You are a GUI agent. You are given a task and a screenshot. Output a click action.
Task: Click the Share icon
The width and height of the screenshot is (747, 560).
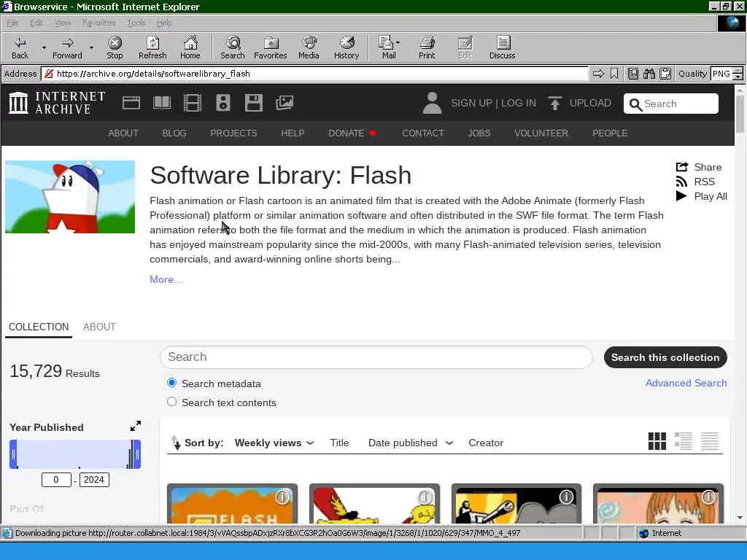[x=682, y=167]
